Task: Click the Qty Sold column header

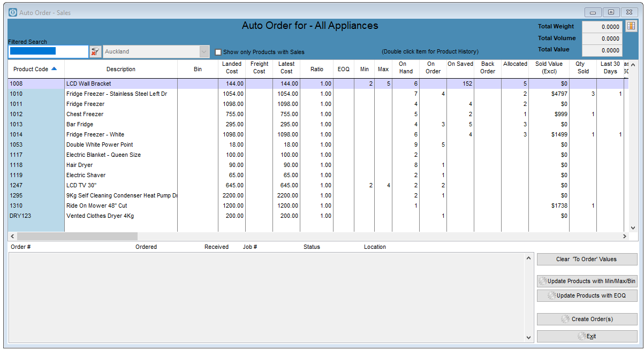Action: (583, 67)
